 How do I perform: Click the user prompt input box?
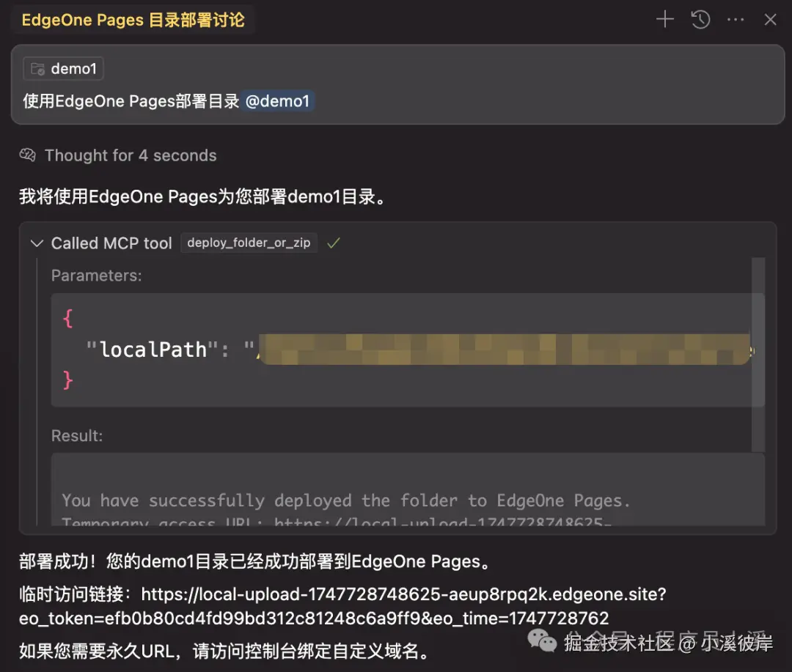pos(397,84)
